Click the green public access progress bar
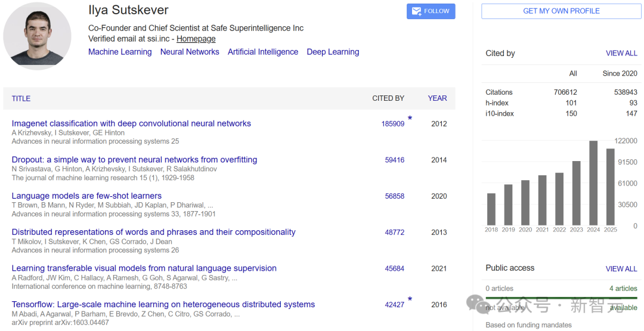This screenshot has width=644, height=331. click(561, 298)
